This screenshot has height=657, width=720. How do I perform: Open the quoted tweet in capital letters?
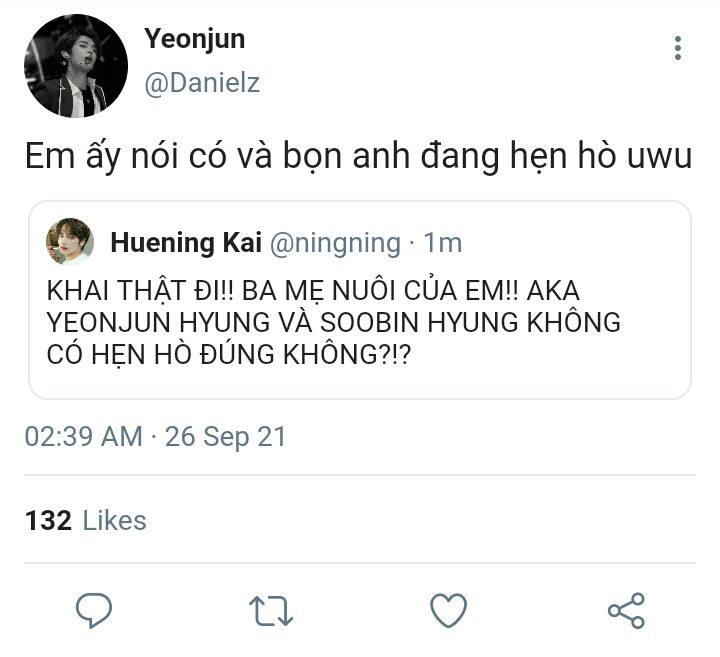(x=333, y=322)
